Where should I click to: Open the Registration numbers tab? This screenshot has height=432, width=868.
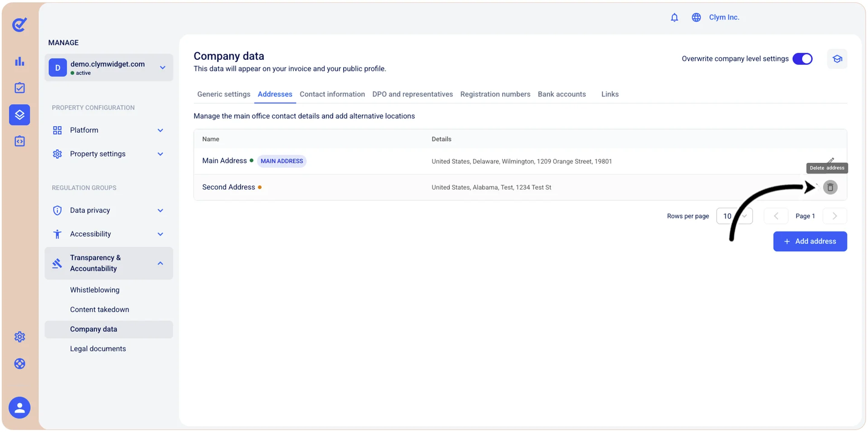[x=495, y=94]
